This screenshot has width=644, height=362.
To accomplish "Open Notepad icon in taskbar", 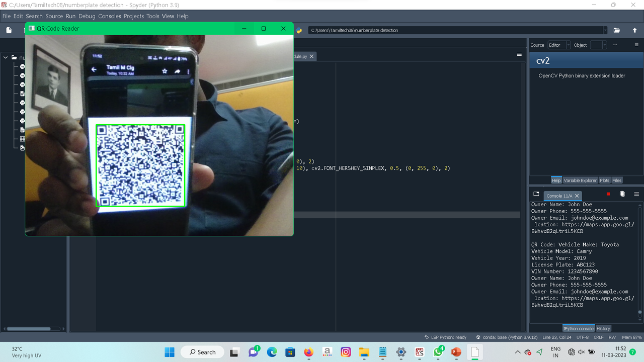I will (x=382, y=352).
